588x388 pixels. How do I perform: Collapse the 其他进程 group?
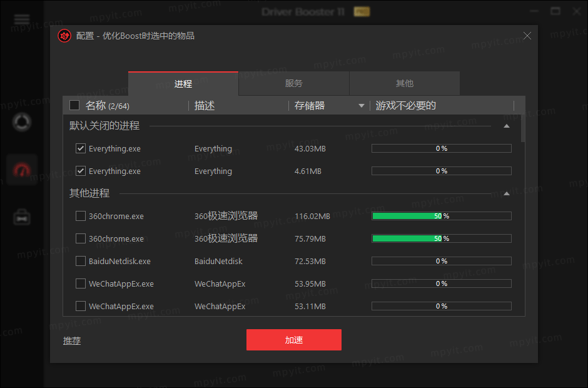506,193
